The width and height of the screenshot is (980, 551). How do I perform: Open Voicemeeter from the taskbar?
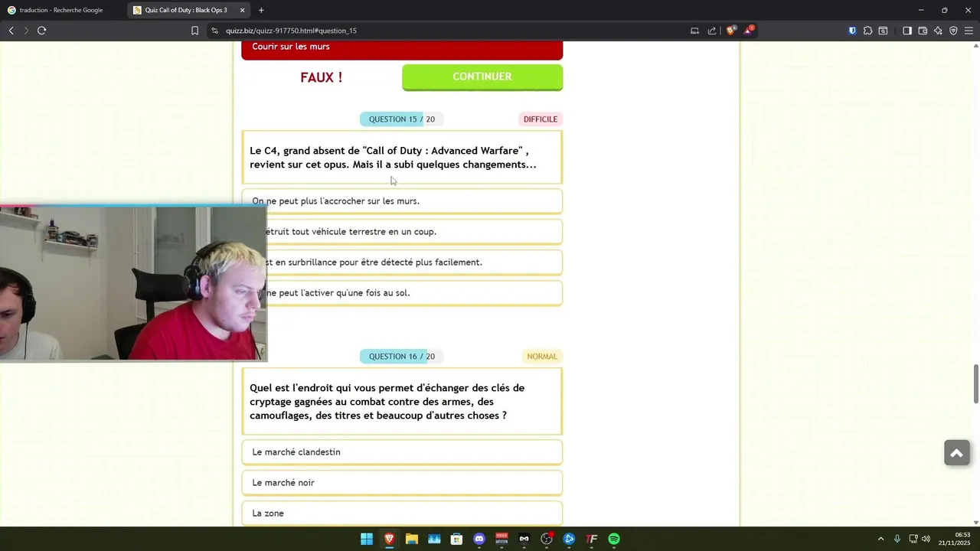501,539
